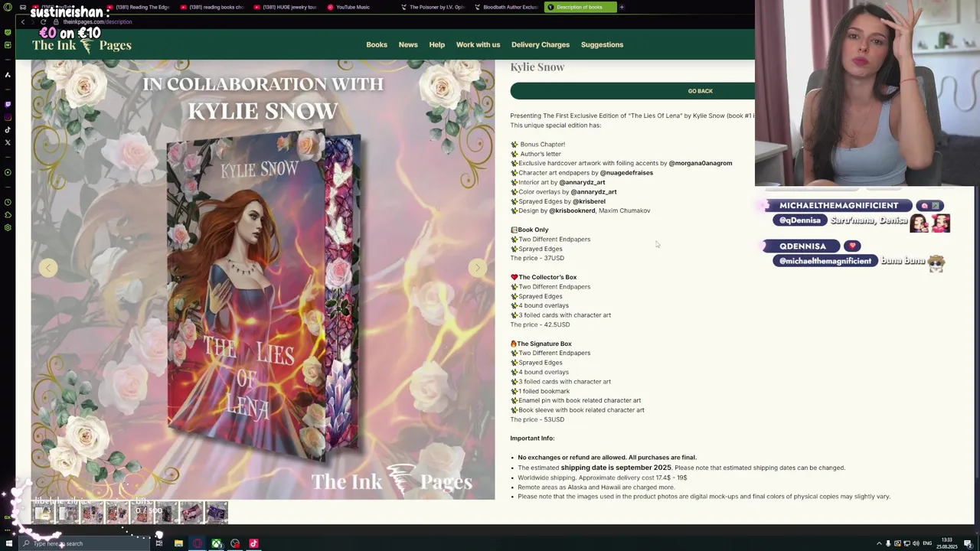This screenshot has width=980, height=551.
Task: Open microphone icon in system tray
Action: (x=888, y=543)
